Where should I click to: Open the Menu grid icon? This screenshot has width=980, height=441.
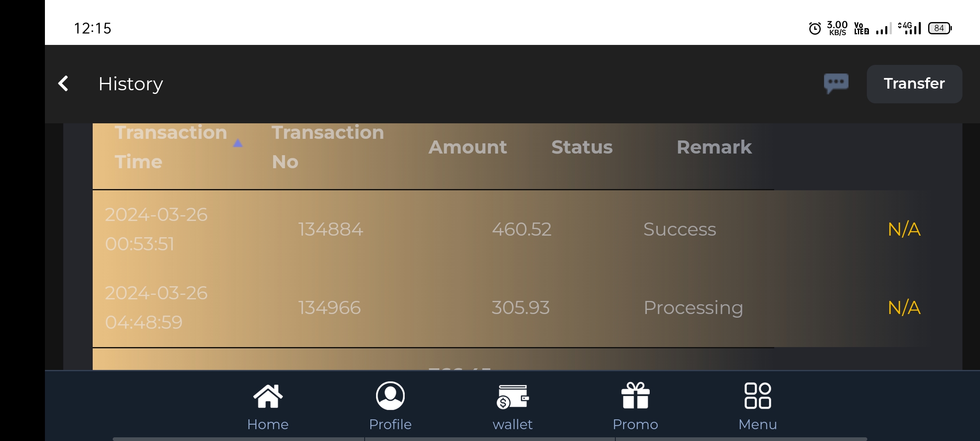pyautogui.click(x=757, y=395)
